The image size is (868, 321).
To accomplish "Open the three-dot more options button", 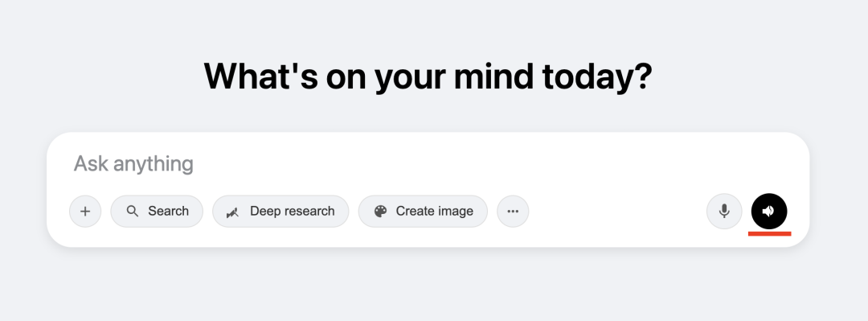I will 513,212.
